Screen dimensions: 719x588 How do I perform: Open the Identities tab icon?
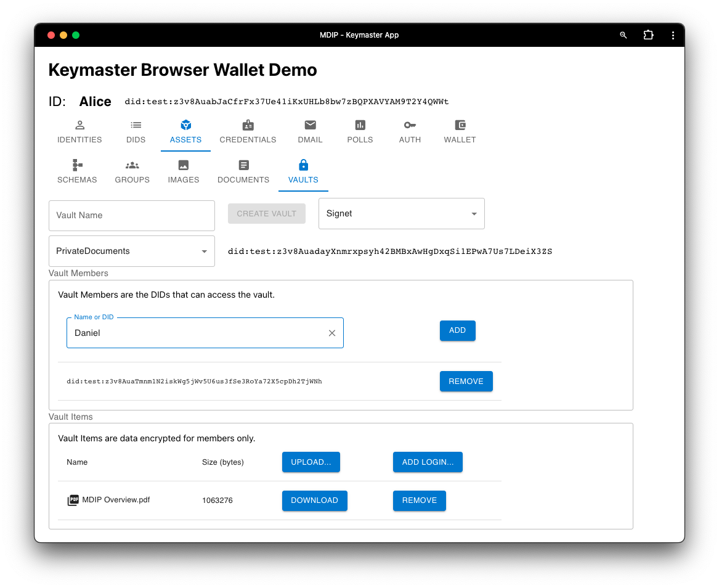pos(79,125)
